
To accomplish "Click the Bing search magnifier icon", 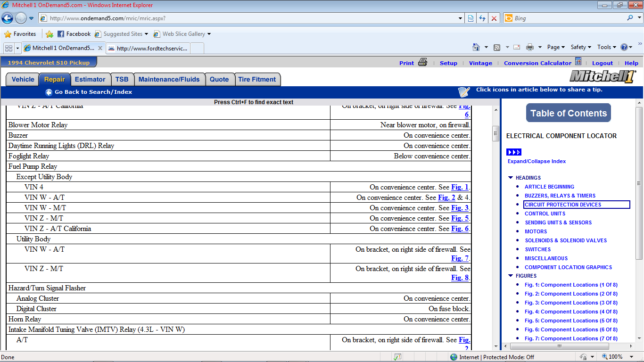I will coord(630,18).
